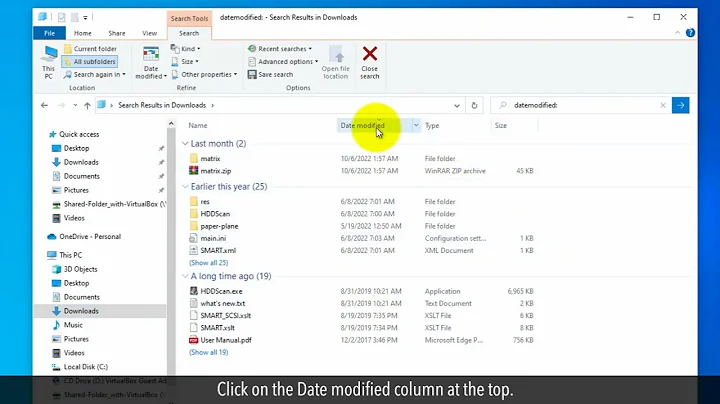Open Recent searches dropdown
The image size is (720, 404).
point(280,49)
